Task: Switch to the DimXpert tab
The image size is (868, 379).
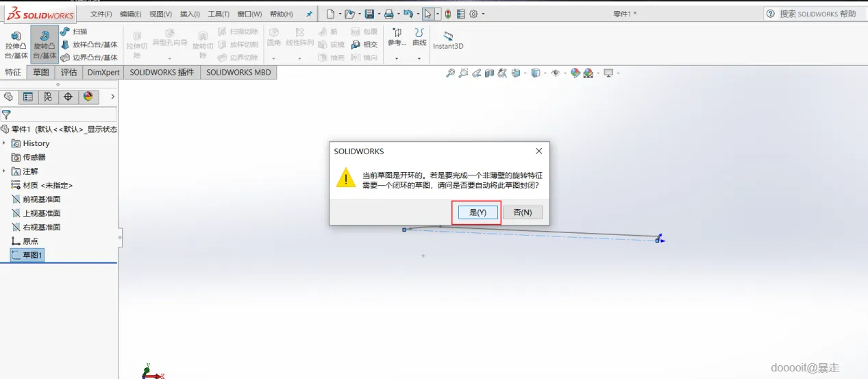Action: (103, 72)
